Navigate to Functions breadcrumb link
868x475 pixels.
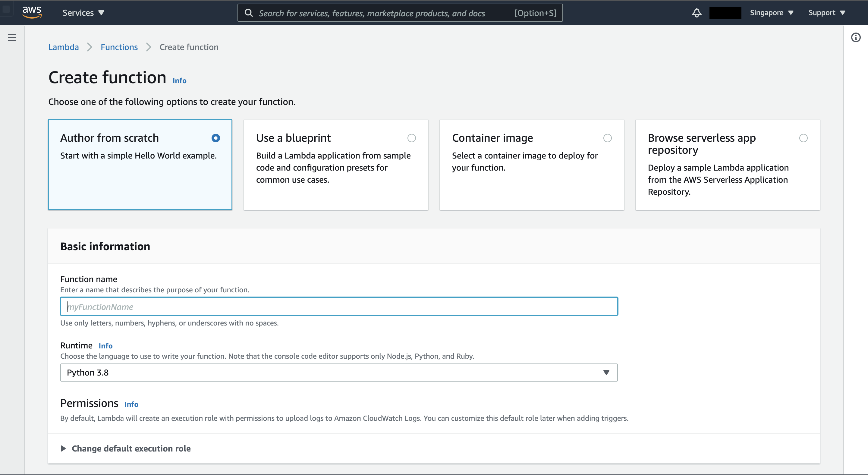tap(119, 47)
